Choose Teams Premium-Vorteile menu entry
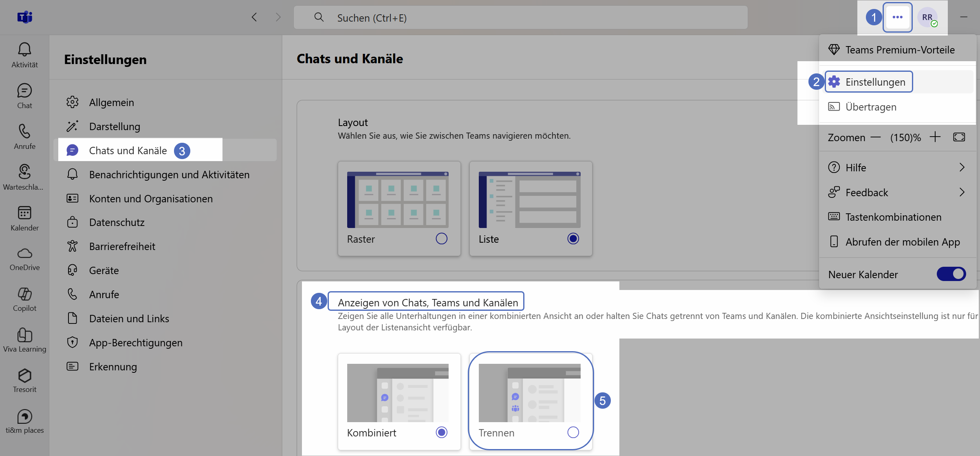 898,50
